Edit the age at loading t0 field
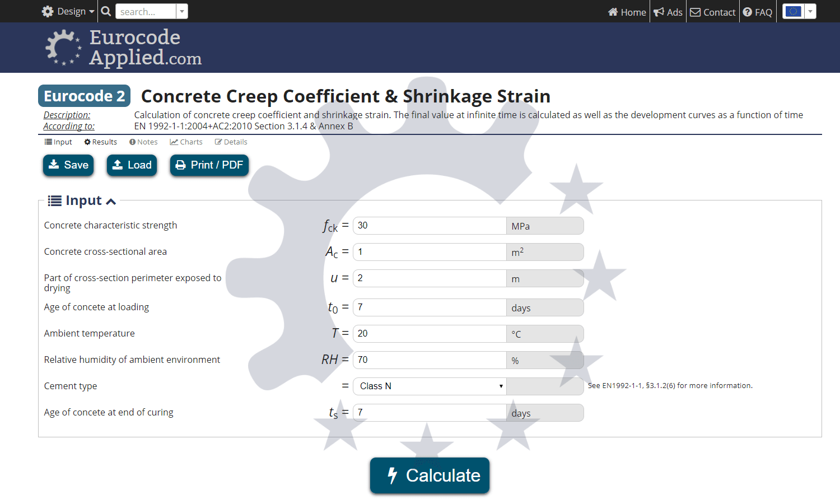Screen dimensions: 840x504 (430, 307)
